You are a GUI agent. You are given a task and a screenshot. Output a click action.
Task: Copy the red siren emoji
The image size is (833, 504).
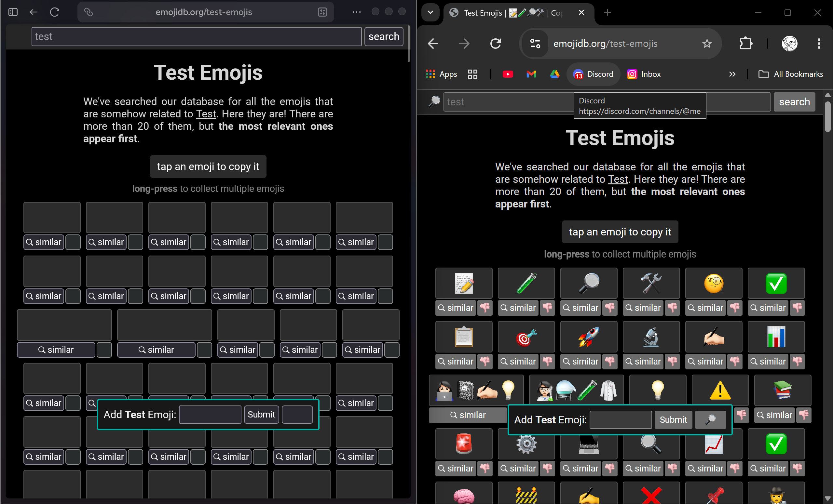(463, 444)
